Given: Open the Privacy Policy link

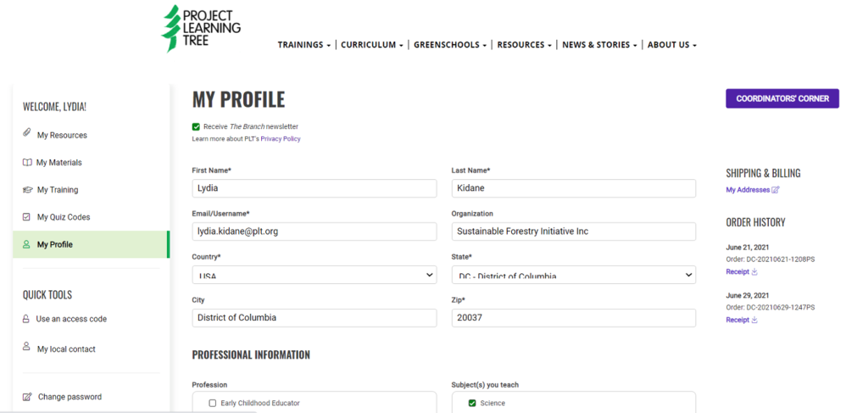Looking at the screenshot, I should coord(280,139).
